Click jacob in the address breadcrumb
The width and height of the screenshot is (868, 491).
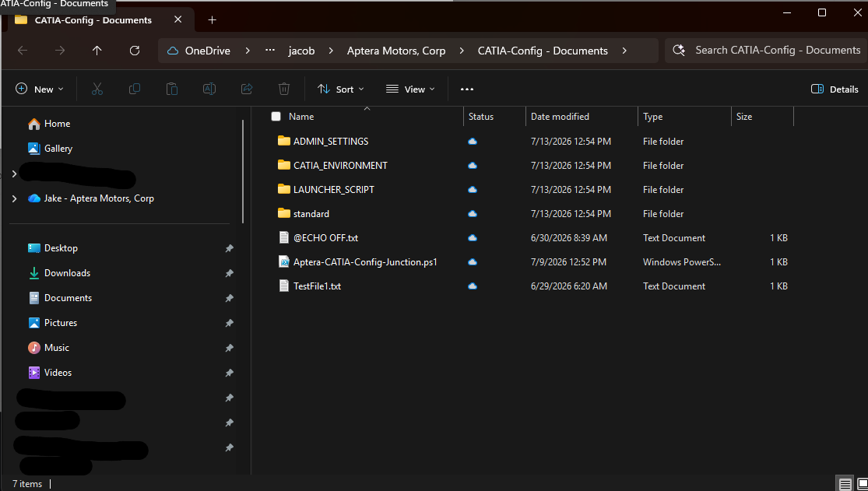[x=302, y=51]
